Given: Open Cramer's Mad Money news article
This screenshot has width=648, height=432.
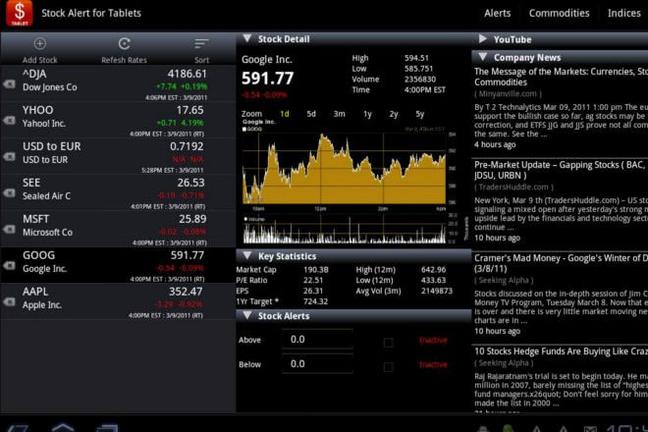Looking at the screenshot, I should tap(561, 263).
